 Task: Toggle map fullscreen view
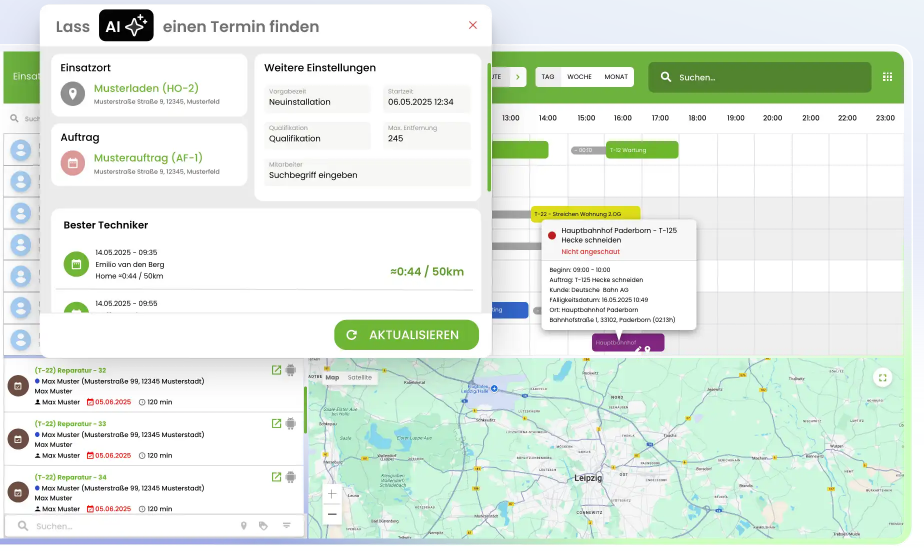(882, 377)
